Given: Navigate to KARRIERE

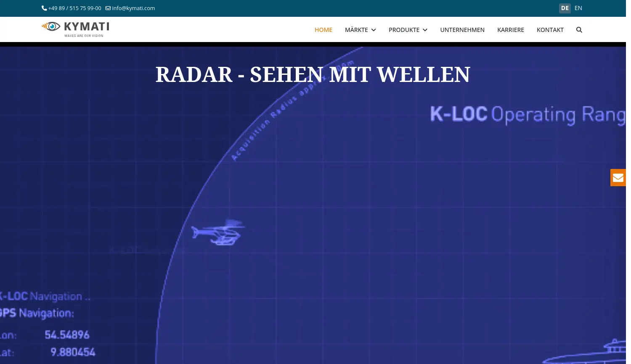Looking at the screenshot, I should (x=510, y=30).
